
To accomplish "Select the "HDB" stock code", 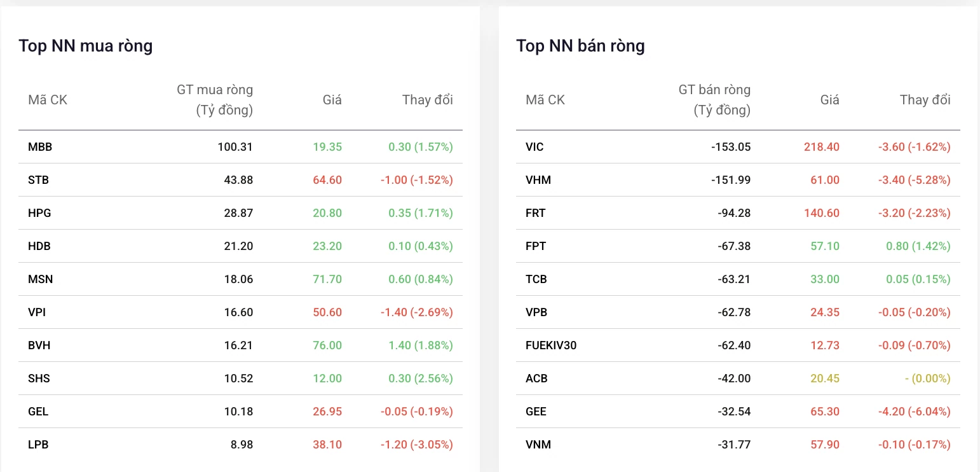I will point(39,246).
